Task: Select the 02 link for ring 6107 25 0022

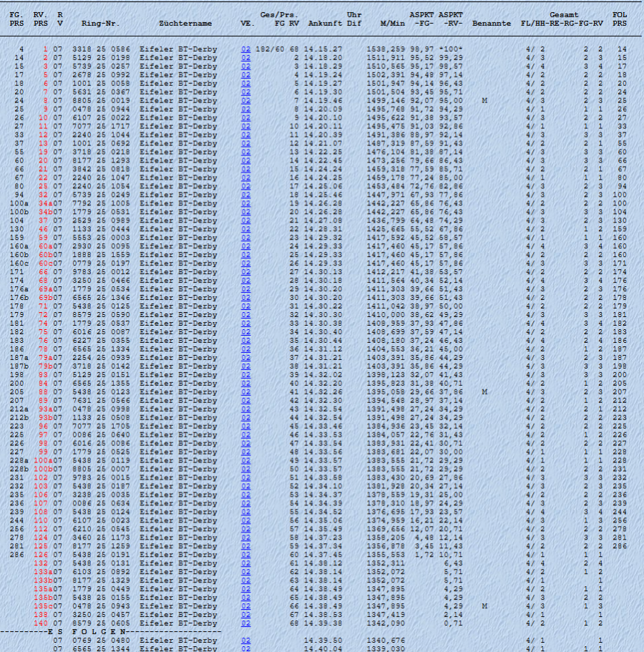Action: coord(246,118)
